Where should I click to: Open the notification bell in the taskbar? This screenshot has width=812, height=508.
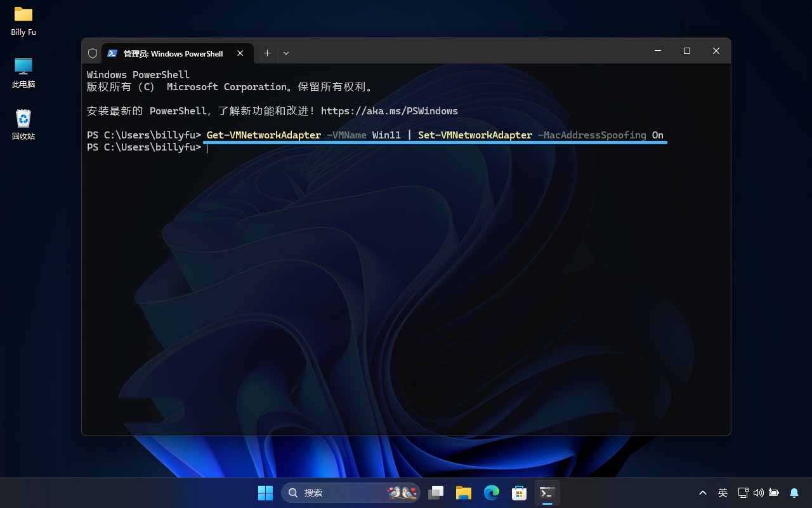tap(794, 493)
